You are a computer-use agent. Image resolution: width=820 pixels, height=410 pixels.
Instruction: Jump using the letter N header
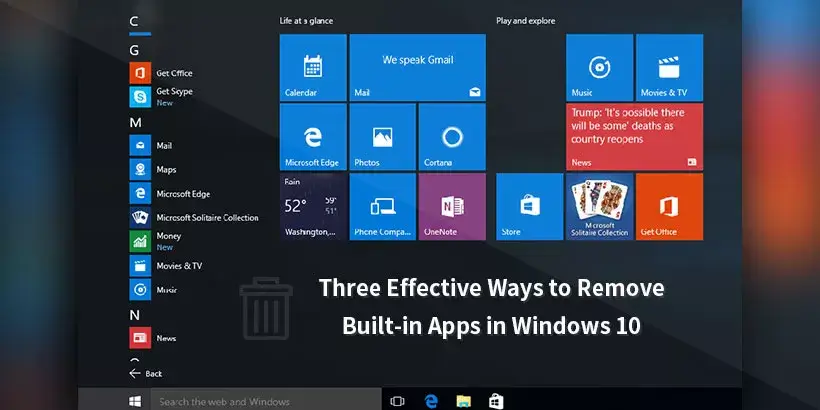134,315
